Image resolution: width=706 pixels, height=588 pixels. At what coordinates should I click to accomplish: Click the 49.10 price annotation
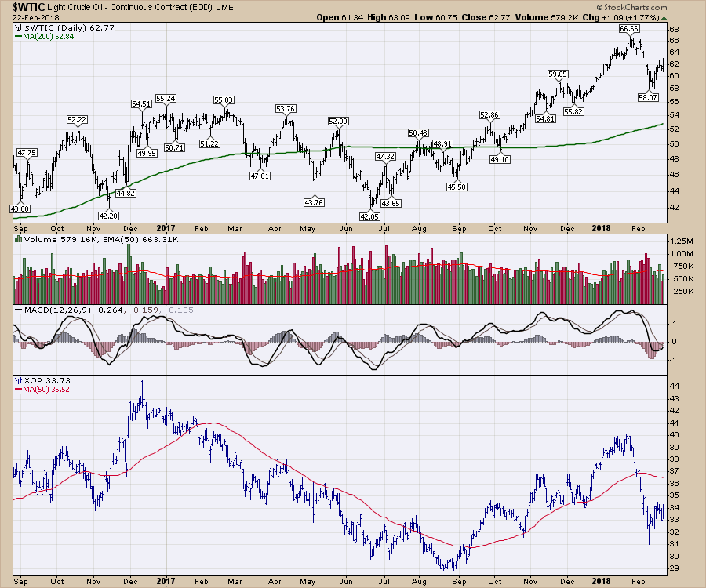tap(500, 159)
